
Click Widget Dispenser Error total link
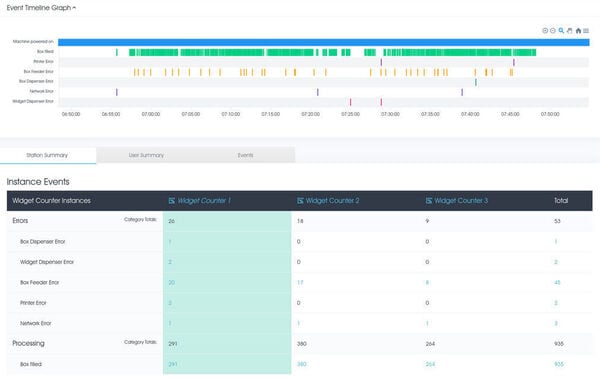click(556, 262)
